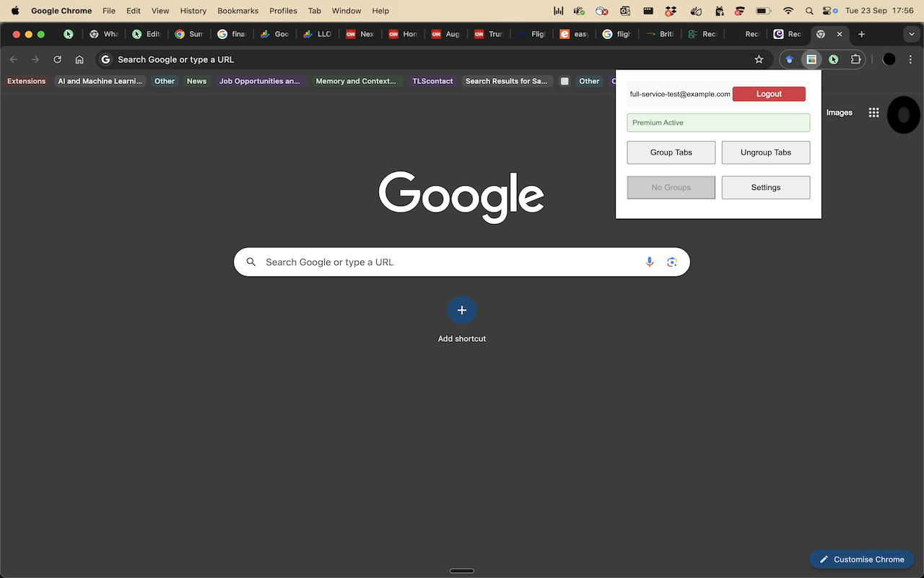Switch to the easyJet tab

(x=574, y=34)
